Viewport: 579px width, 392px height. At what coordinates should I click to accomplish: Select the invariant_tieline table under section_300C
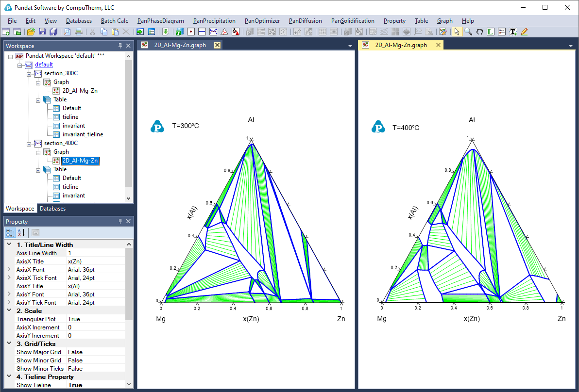click(83, 134)
